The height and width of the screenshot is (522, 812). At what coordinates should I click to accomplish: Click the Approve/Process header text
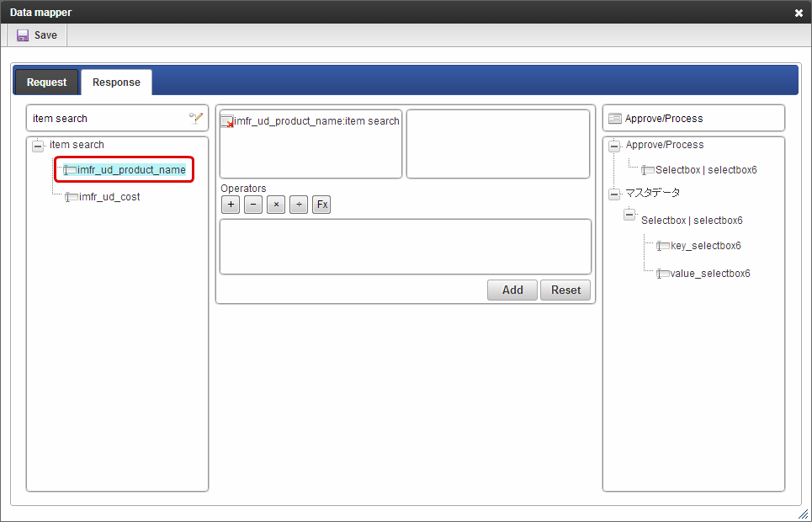point(664,119)
